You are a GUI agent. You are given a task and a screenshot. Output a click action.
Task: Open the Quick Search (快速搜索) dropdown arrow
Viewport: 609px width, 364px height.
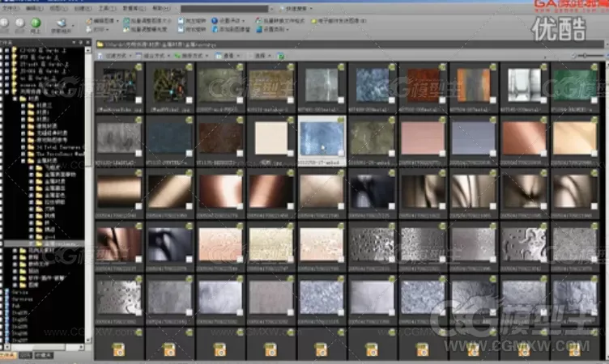[311, 9]
